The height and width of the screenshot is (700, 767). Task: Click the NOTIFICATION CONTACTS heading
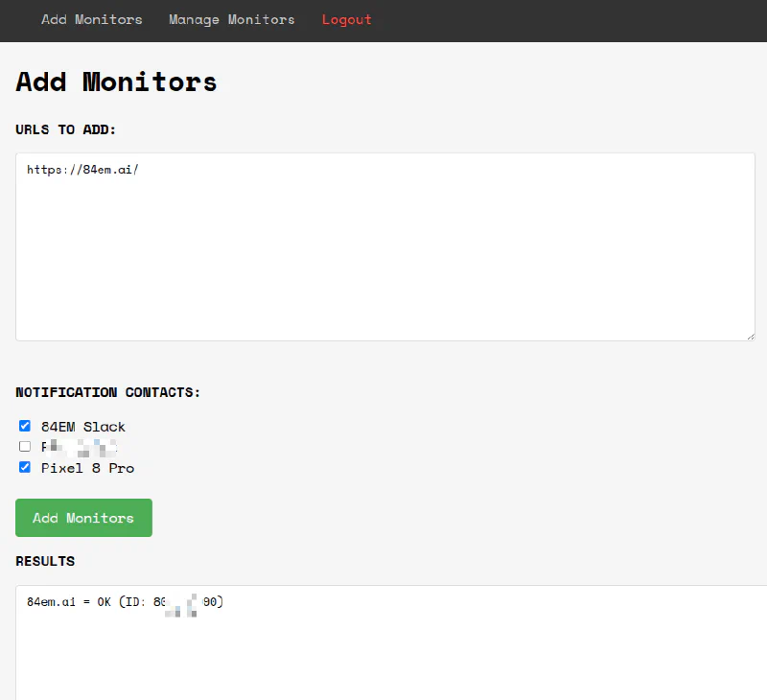tap(107, 392)
